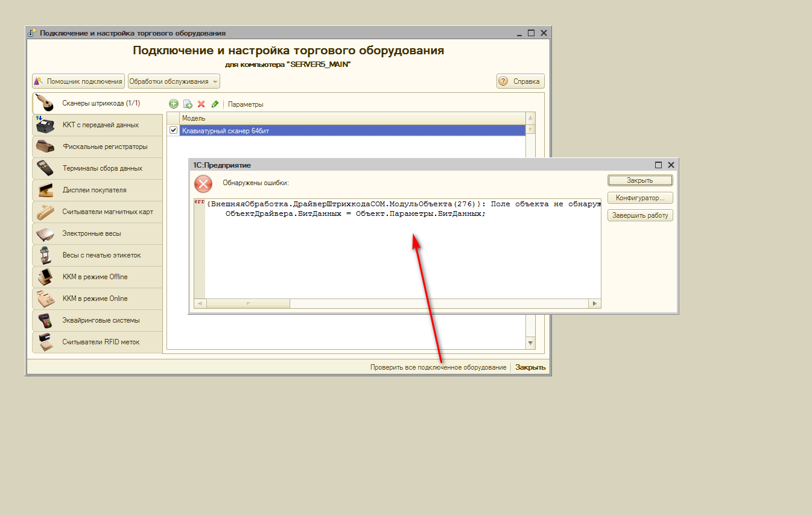Image resolution: width=812 pixels, height=515 pixels.
Task: Click the acquiring POS terminal icon
Action: point(45,320)
